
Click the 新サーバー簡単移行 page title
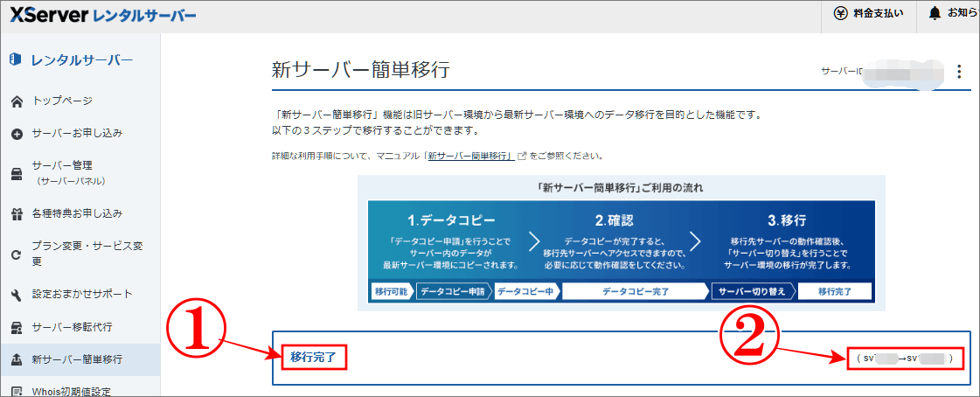(361, 69)
